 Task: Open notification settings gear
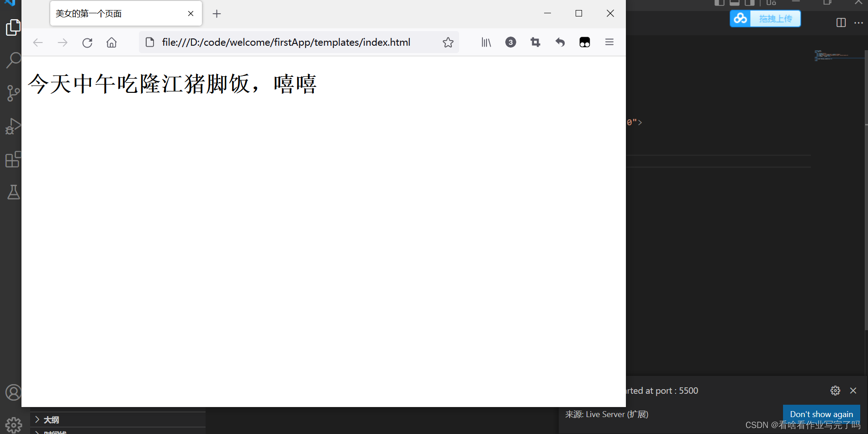point(835,391)
